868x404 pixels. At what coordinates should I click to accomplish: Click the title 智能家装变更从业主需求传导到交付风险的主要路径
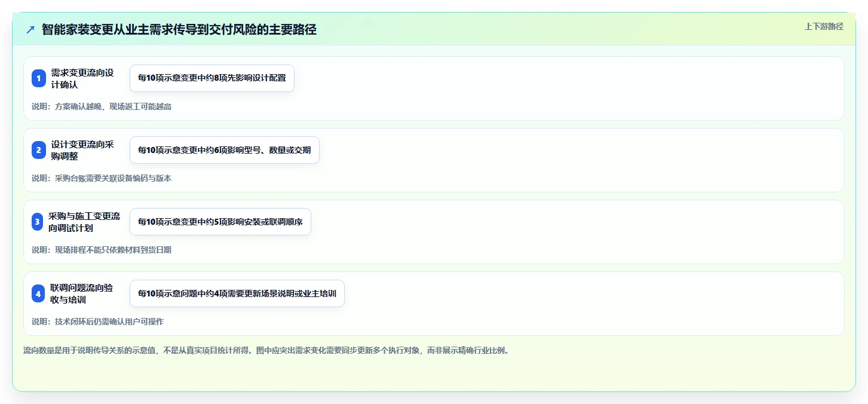pyautogui.click(x=179, y=29)
